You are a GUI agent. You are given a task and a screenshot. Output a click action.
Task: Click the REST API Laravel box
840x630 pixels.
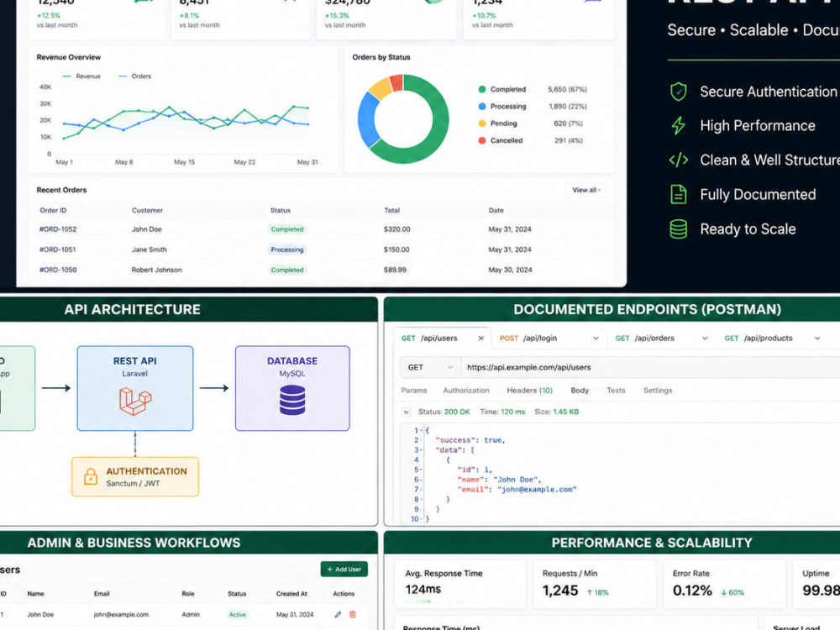[x=135, y=388]
